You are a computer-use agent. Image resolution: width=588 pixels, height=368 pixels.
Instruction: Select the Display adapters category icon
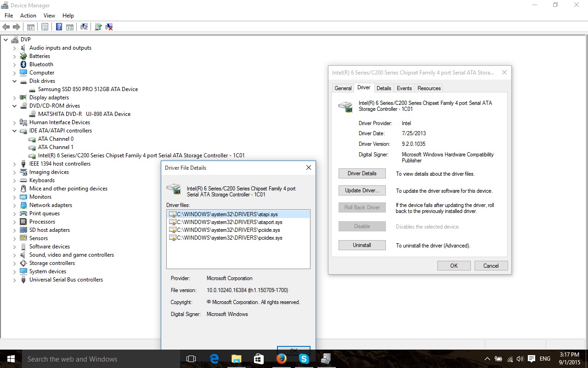click(23, 98)
